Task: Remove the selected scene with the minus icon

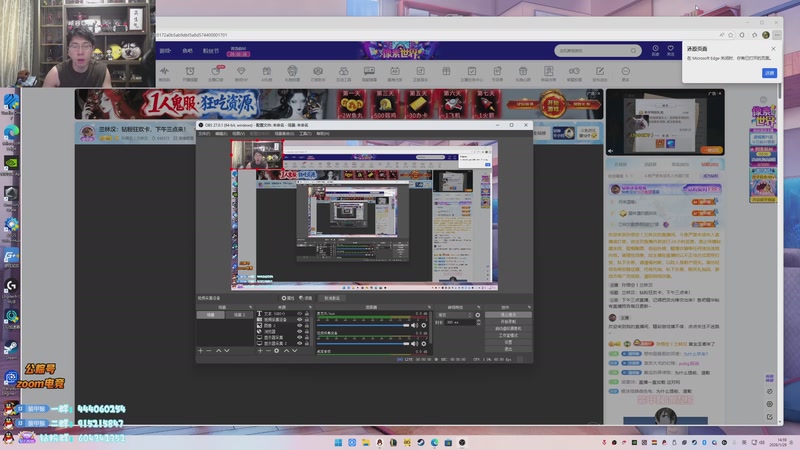Action: (x=209, y=351)
